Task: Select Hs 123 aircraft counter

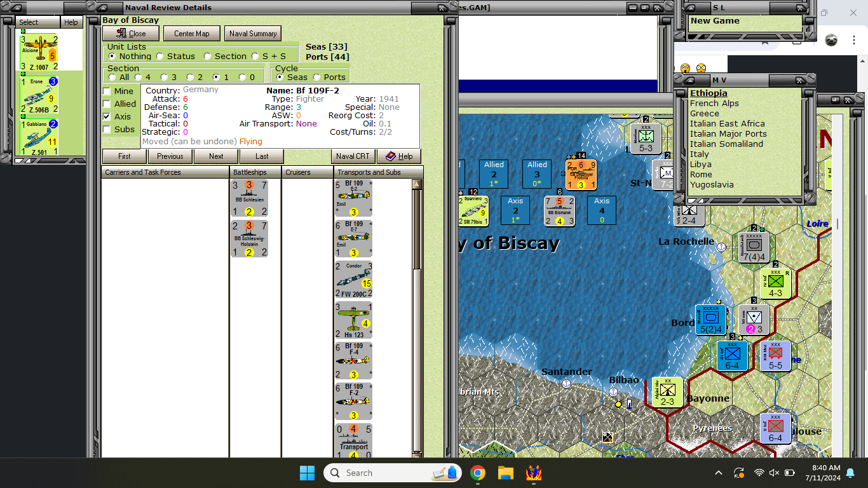Action: [353, 320]
